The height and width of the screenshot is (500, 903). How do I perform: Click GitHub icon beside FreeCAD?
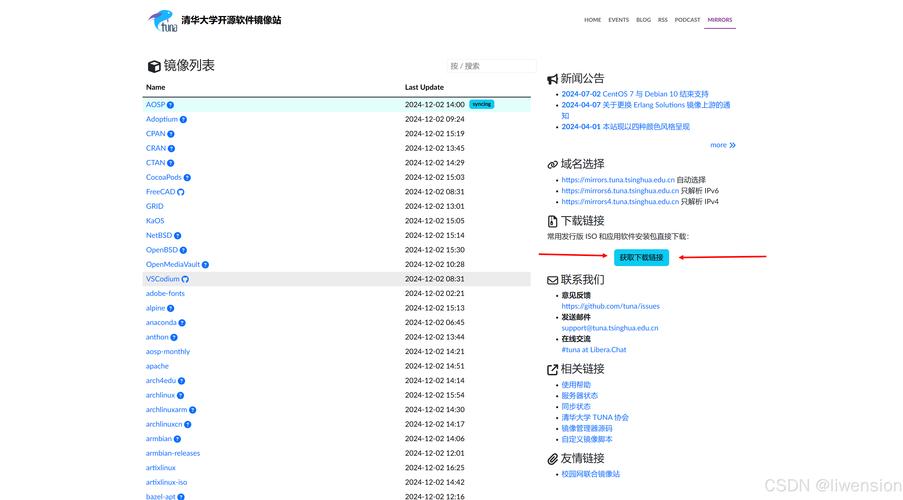pyautogui.click(x=181, y=192)
